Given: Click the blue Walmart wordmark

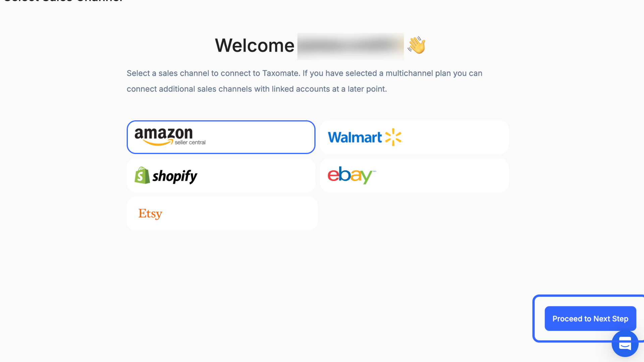Looking at the screenshot, I should click(x=355, y=137).
